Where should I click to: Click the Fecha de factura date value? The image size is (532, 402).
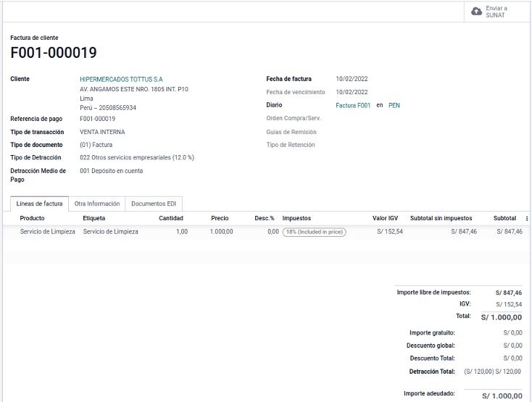pyautogui.click(x=352, y=79)
